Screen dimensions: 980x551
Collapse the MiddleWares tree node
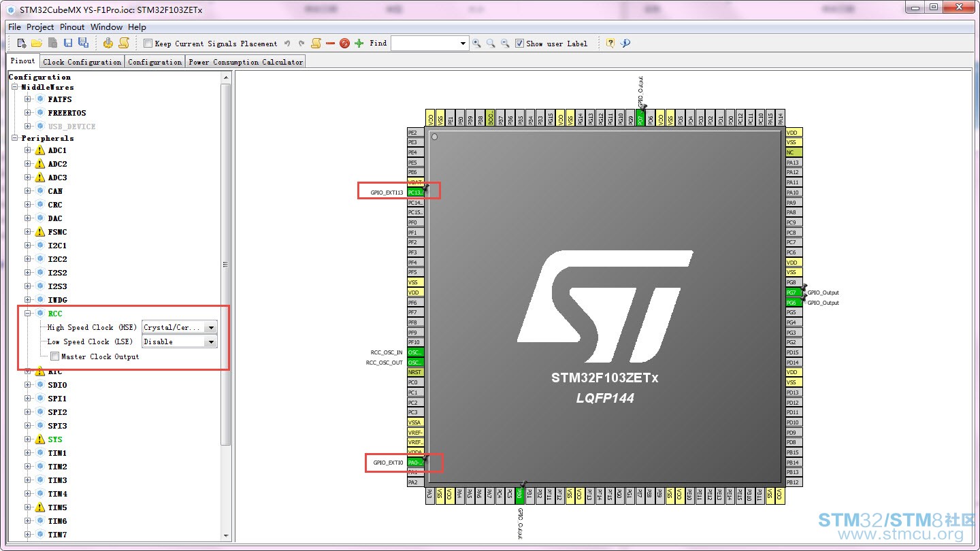tap(15, 87)
